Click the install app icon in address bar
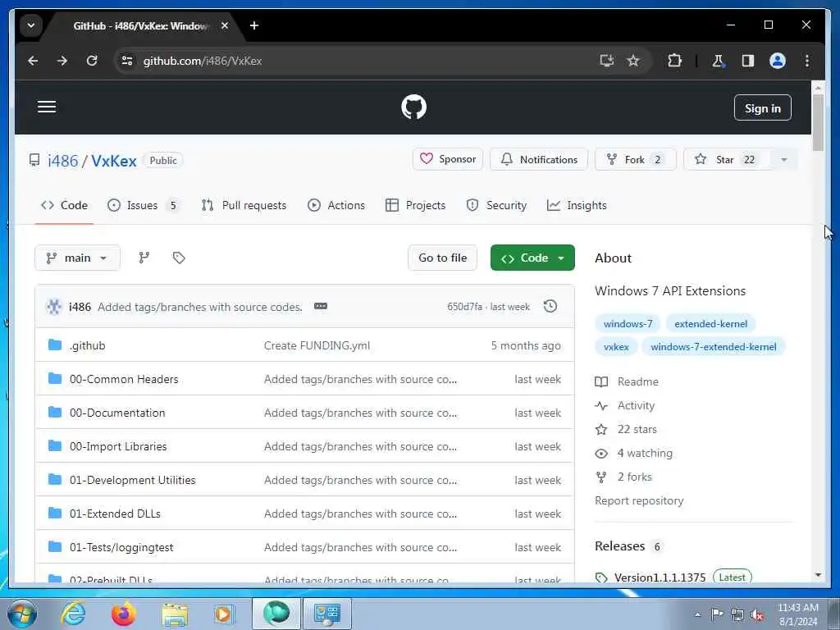The height and width of the screenshot is (630, 840). click(606, 61)
